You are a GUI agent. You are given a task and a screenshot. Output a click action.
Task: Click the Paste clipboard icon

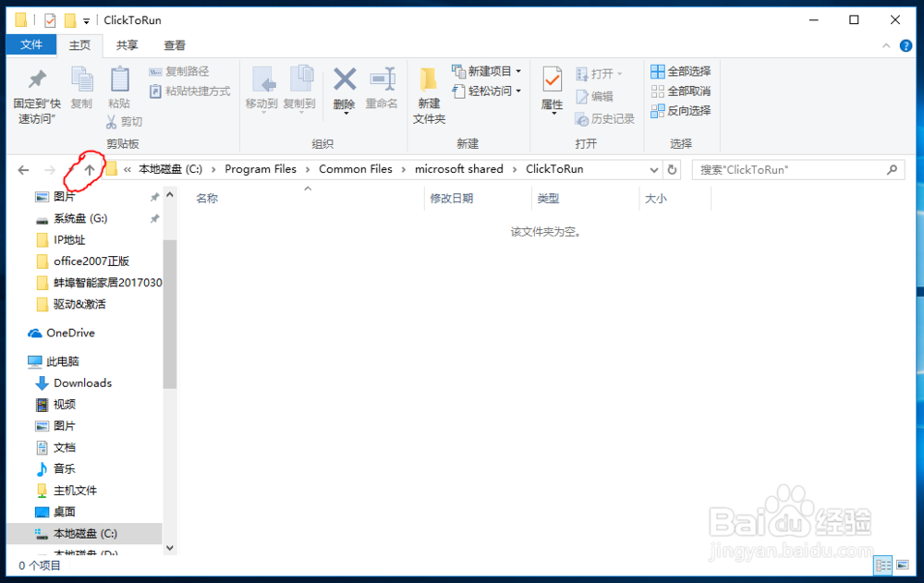pos(119,79)
